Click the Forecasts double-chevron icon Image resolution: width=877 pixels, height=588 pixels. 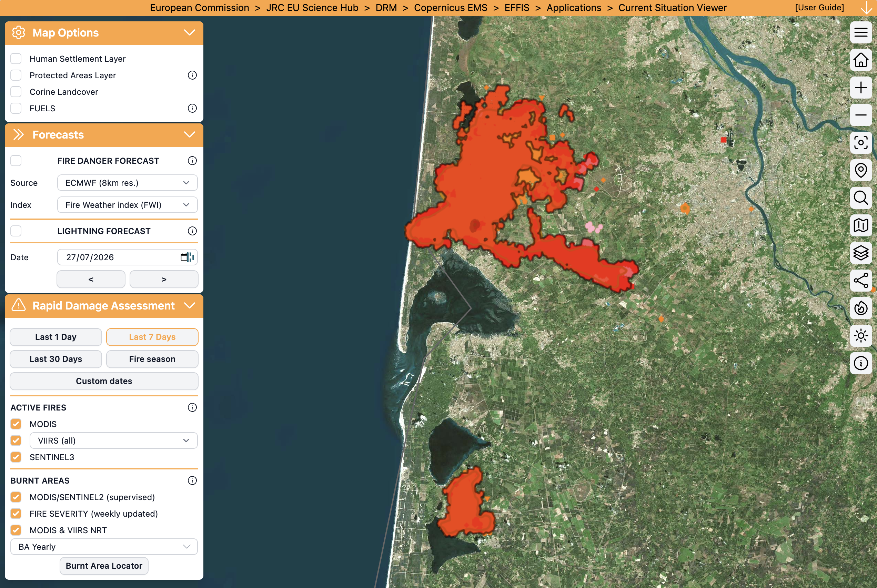18,135
